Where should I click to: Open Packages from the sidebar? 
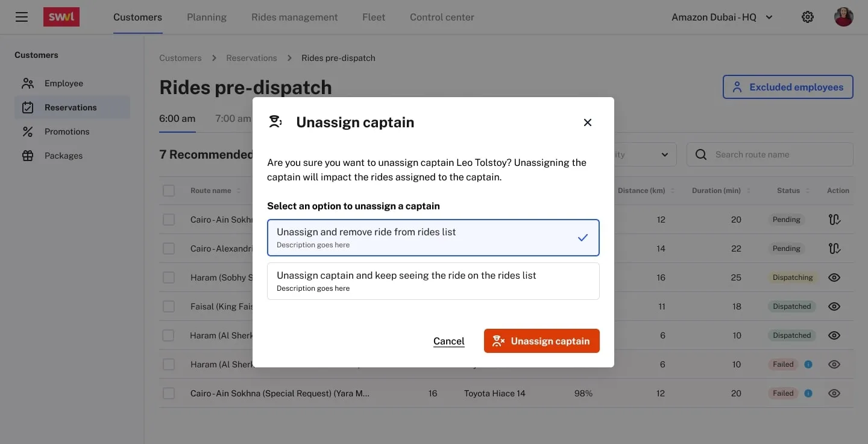[x=63, y=156]
